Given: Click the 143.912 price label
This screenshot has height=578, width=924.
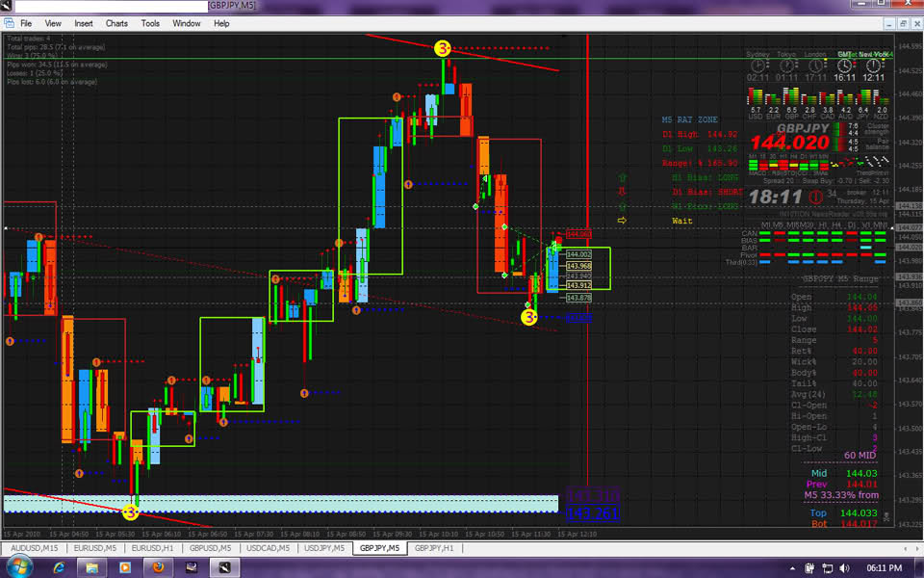Looking at the screenshot, I should click(x=578, y=285).
